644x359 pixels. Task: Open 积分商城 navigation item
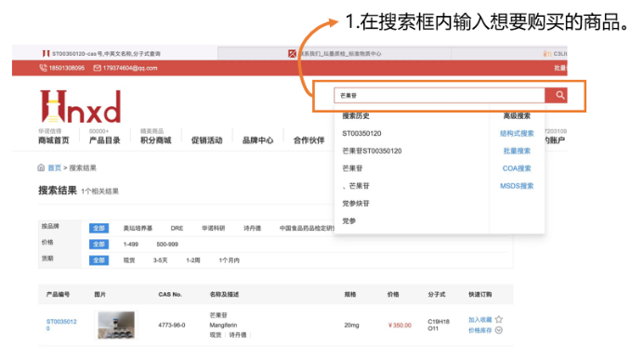[x=156, y=140]
